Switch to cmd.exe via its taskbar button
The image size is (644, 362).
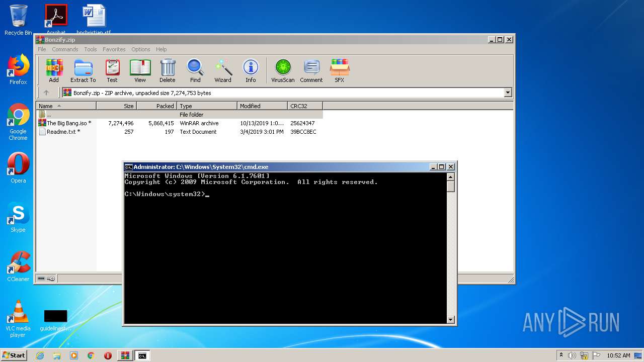point(142,355)
